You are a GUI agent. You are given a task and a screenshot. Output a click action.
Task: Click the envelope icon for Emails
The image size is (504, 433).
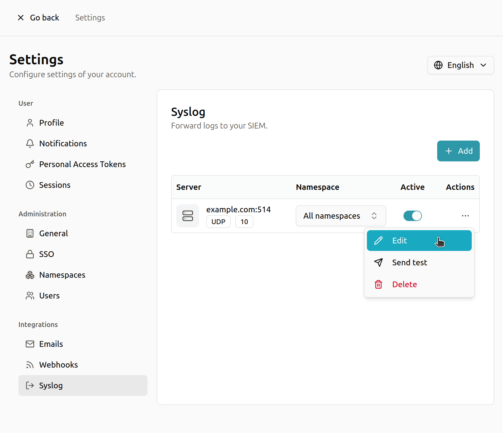pyautogui.click(x=30, y=344)
